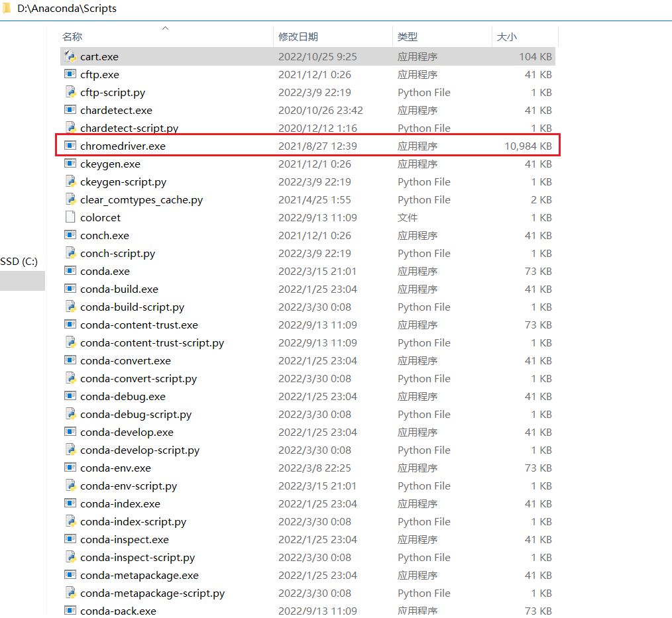Viewport: 672px width, 618px height.
Task: Select the conda-debug-script.py Python icon
Action: point(70,414)
